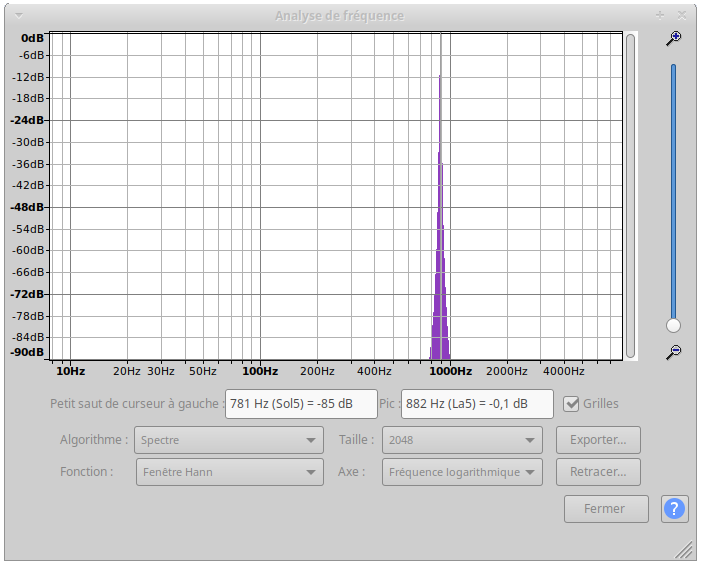Click the Exporter... button

pyautogui.click(x=598, y=440)
